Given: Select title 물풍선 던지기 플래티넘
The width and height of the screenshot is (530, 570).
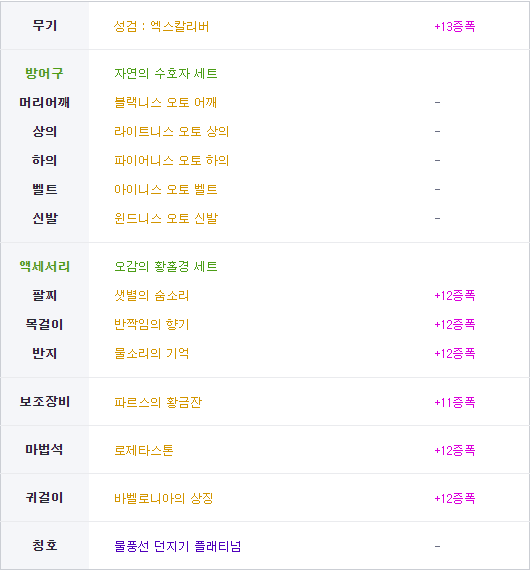Looking at the screenshot, I should tap(177, 546).
